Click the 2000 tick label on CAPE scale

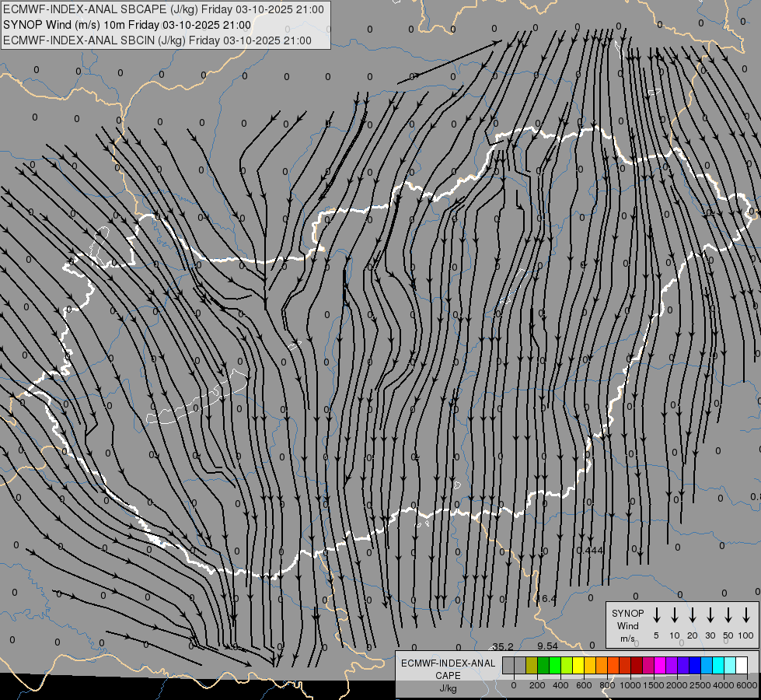click(676, 685)
